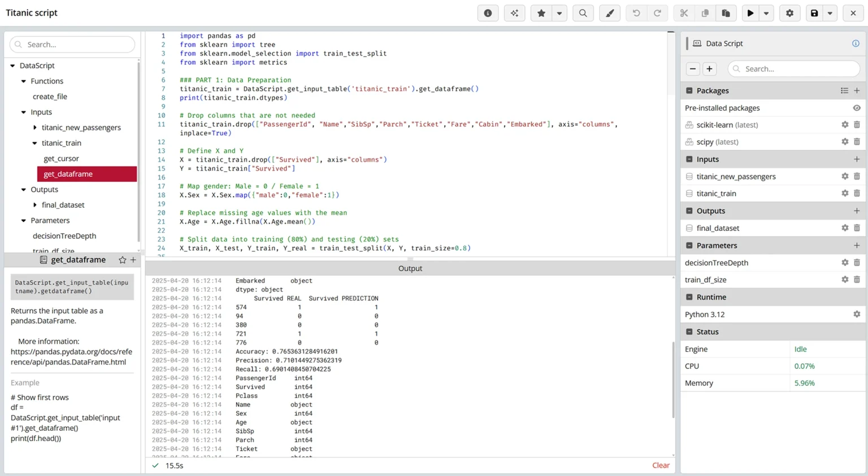868x476 pixels.
Task: Collapse the Packages section
Action: tap(689, 90)
